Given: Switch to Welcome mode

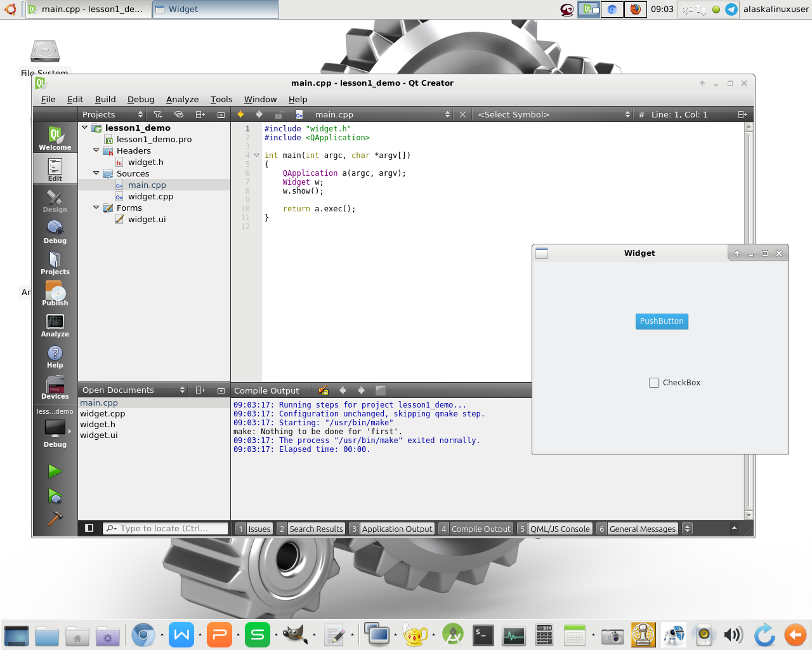Looking at the screenshot, I should (55, 138).
